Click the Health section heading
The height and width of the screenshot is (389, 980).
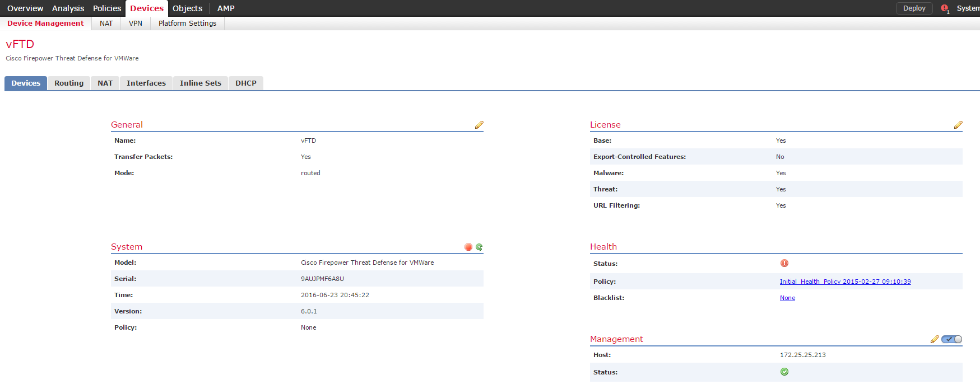(x=603, y=247)
